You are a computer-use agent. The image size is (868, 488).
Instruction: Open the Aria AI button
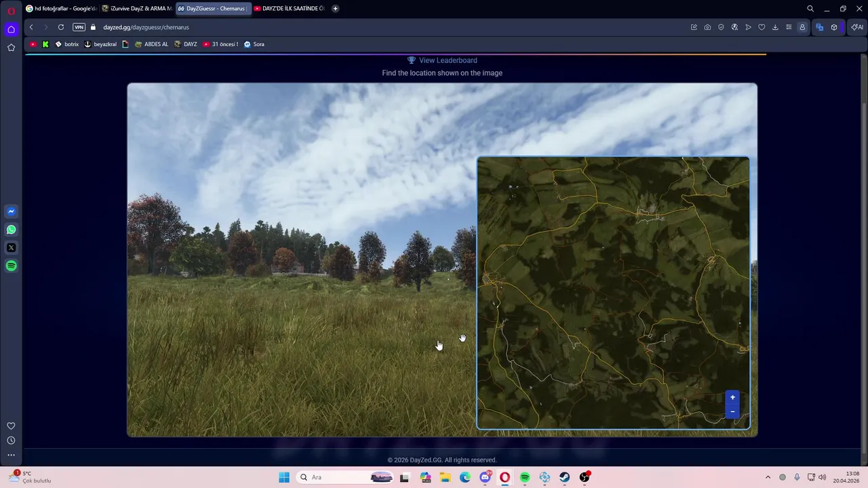(857, 27)
